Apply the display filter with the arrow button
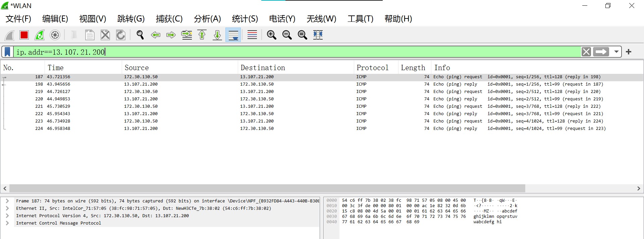 coord(601,52)
